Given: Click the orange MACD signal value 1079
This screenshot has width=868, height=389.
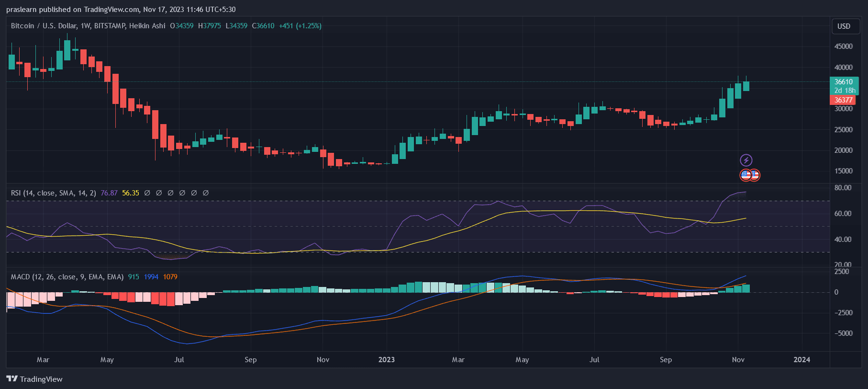Looking at the screenshot, I should 170,277.
